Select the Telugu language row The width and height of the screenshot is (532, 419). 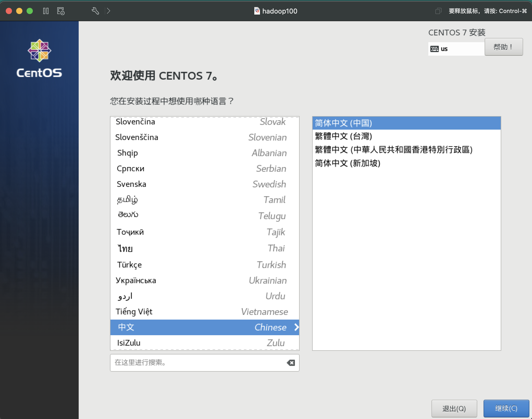pyautogui.click(x=205, y=216)
